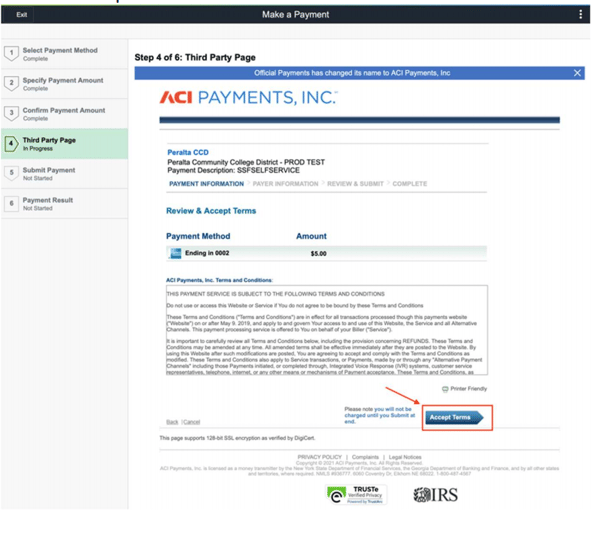Click the 'Payment Description: SSFSELFSERVICE' text
The height and width of the screenshot is (540, 600).
pos(233,170)
